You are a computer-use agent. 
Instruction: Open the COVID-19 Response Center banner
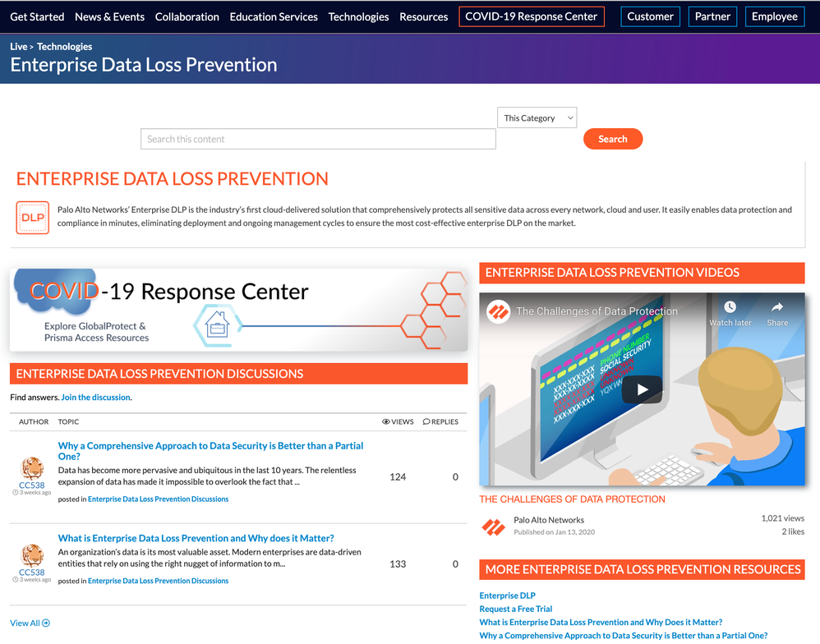[x=238, y=310]
